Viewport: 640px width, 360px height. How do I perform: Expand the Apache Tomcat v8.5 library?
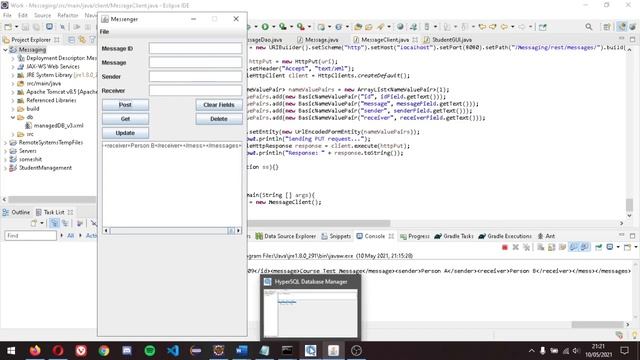coord(13,92)
